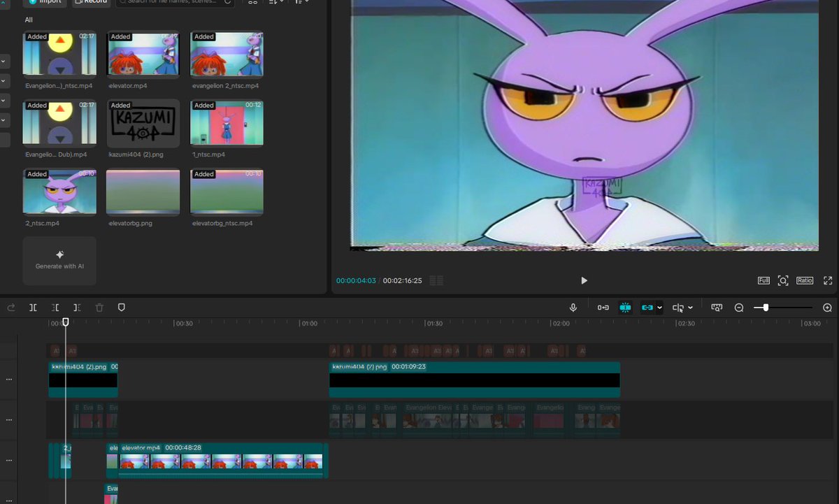Expand the second sidebar chevron
This screenshot has width=839, height=504.
3,81
